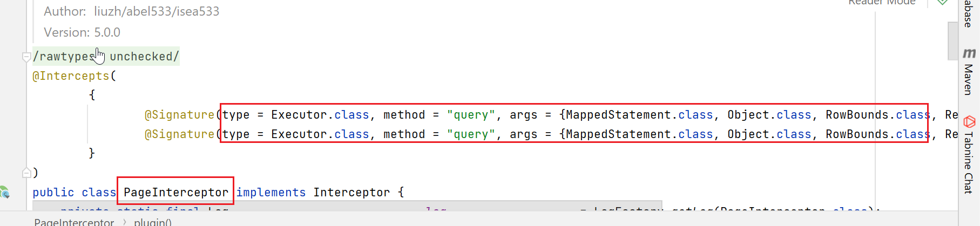Click Executor.class in first signature
The height and width of the screenshot is (226, 980).
320,115
